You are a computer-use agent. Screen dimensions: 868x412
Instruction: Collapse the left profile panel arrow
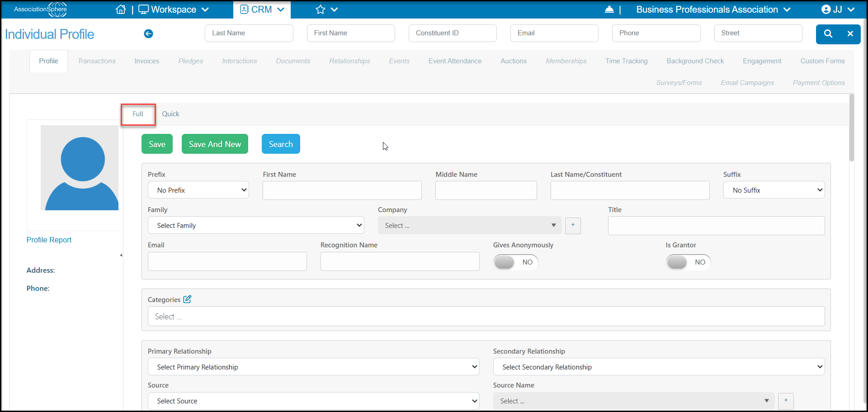coord(121,255)
